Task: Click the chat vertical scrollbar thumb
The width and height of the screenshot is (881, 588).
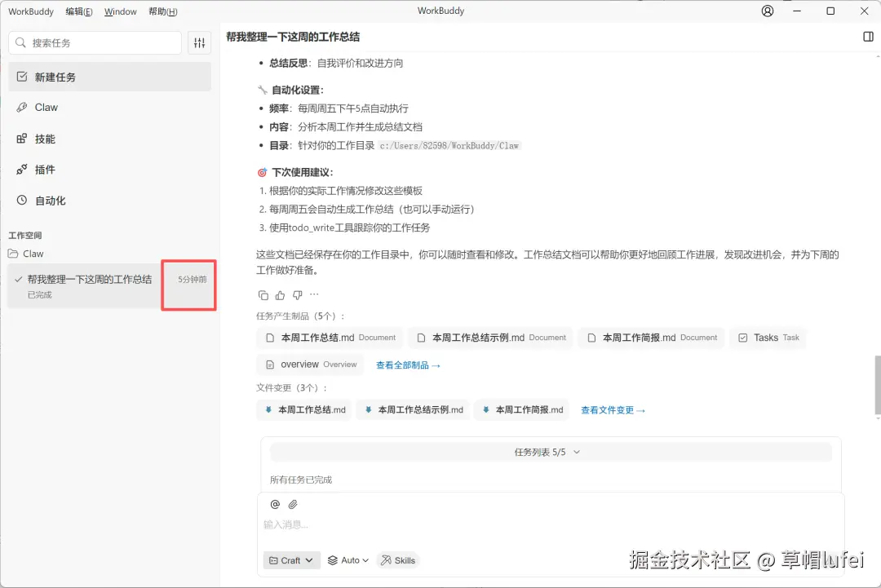Action: [x=877, y=385]
